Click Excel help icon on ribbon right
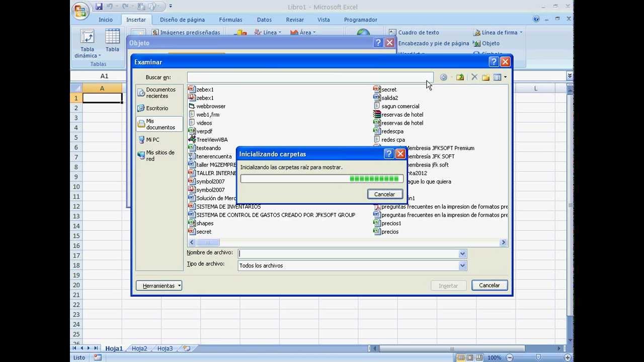Image resolution: width=644 pixels, height=362 pixels. click(536, 20)
